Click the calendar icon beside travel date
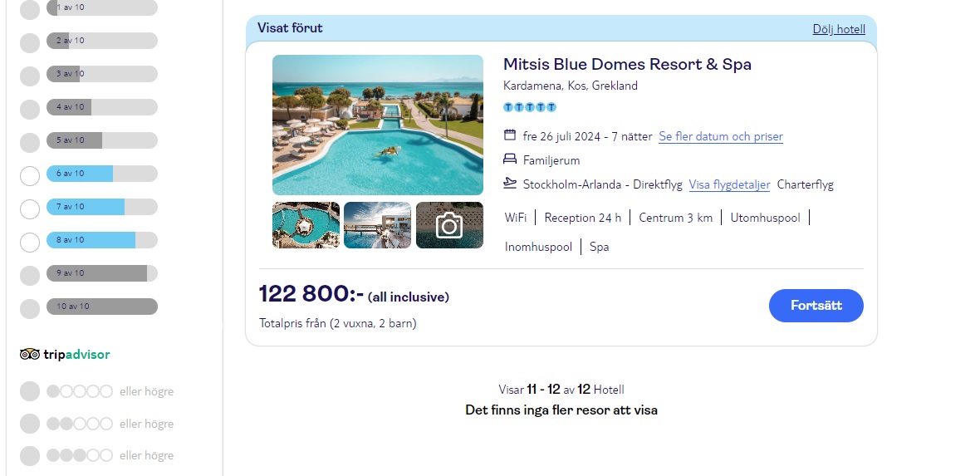Screen dimensions: 980x476 coord(510,135)
